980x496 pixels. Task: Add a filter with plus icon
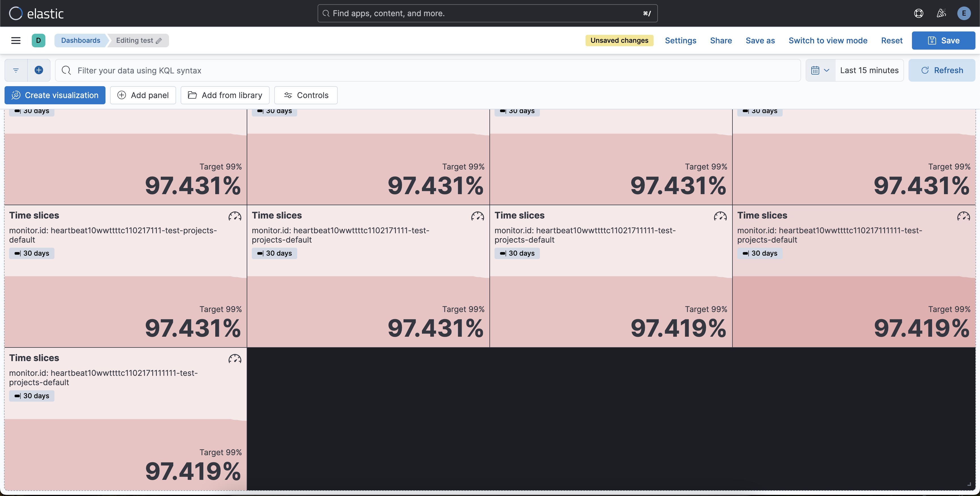39,70
